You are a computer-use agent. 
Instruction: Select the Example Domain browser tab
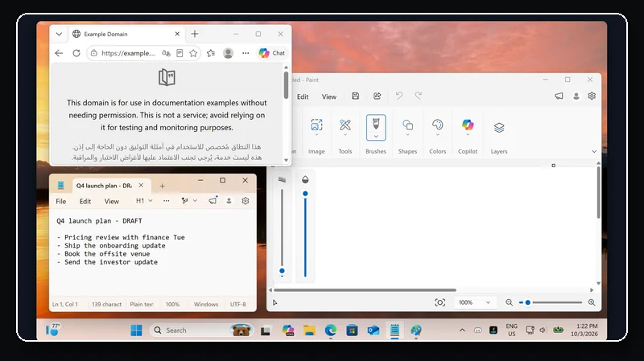click(126, 34)
